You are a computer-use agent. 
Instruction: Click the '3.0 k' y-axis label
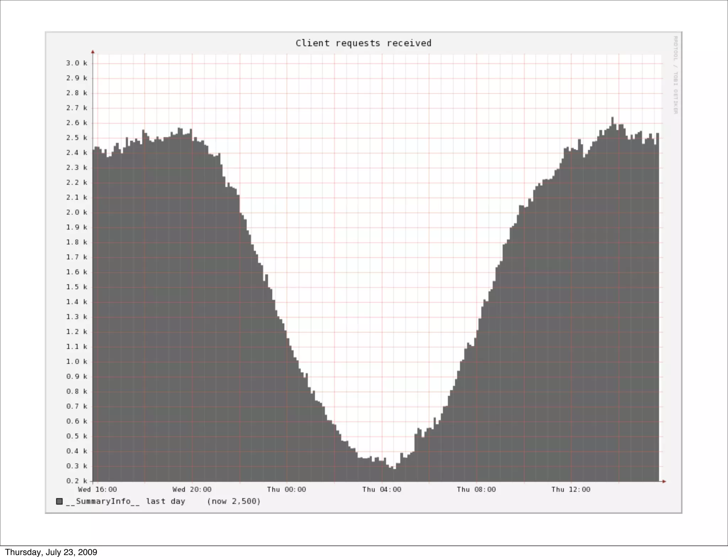click(x=76, y=63)
